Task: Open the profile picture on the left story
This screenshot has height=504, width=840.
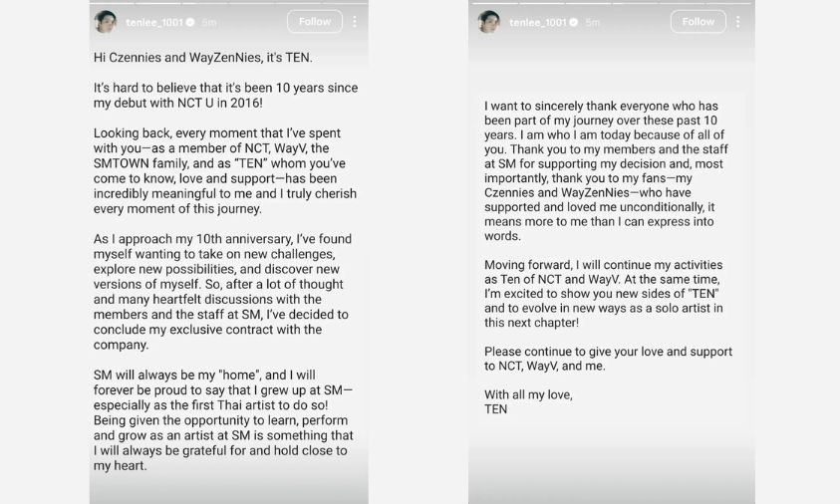Action: (105, 22)
